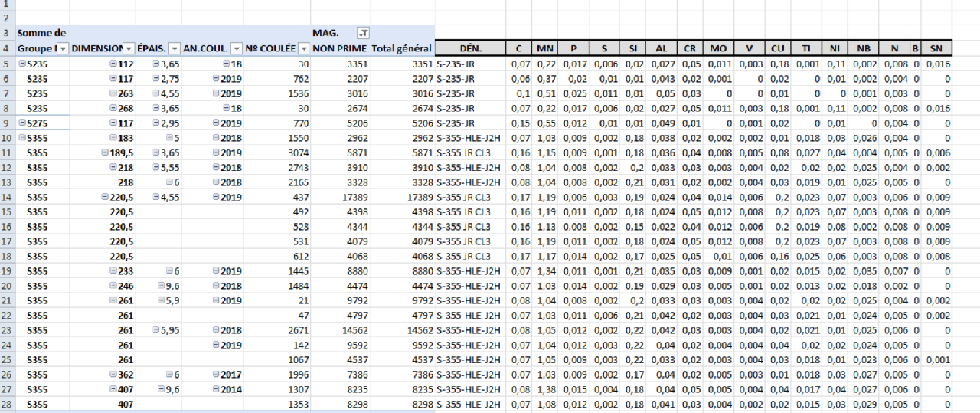Collapse dimension 407 item in row 27
The height and width of the screenshot is (413, 980).
click(113, 389)
